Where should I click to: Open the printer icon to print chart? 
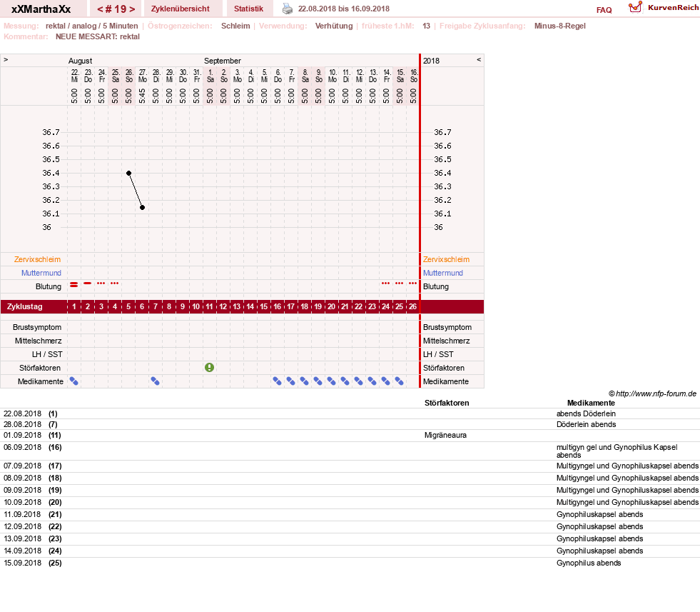point(288,9)
